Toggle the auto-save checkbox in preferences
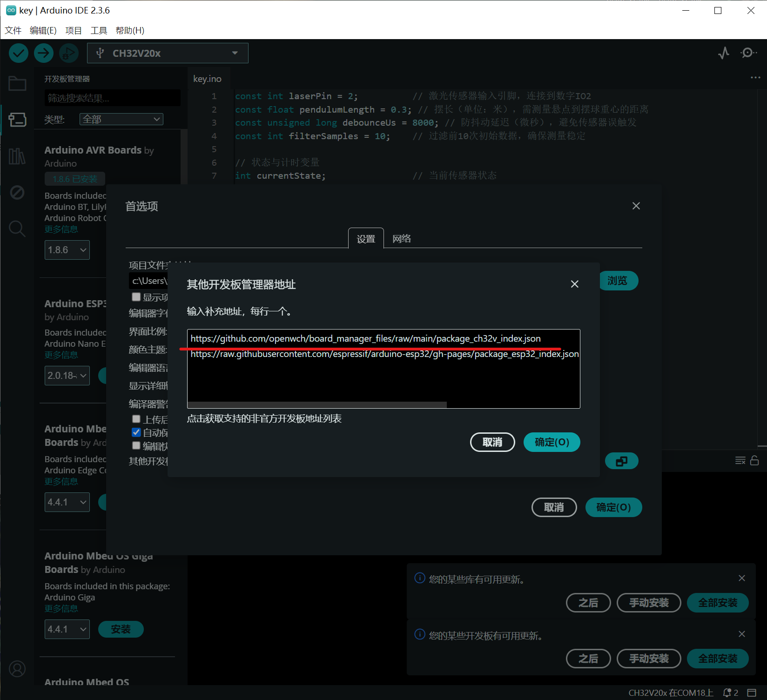This screenshot has height=700, width=767. (x=136, y=432)
